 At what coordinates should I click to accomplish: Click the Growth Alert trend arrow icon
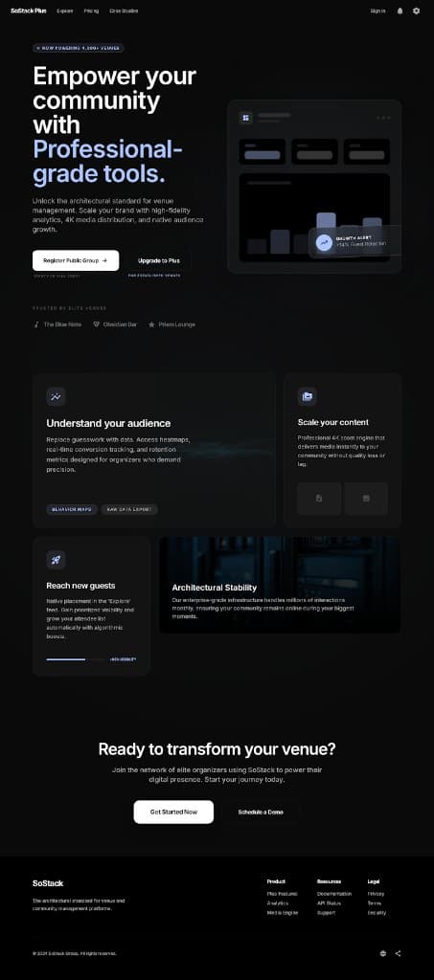pos(324,242)
